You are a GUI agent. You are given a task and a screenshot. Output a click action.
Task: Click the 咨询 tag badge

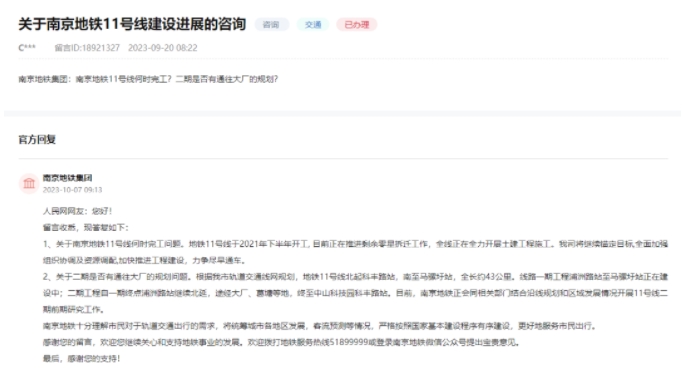271,25
